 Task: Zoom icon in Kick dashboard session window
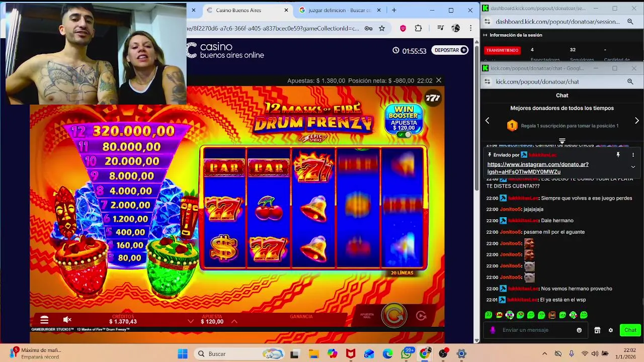coord(630,22)
